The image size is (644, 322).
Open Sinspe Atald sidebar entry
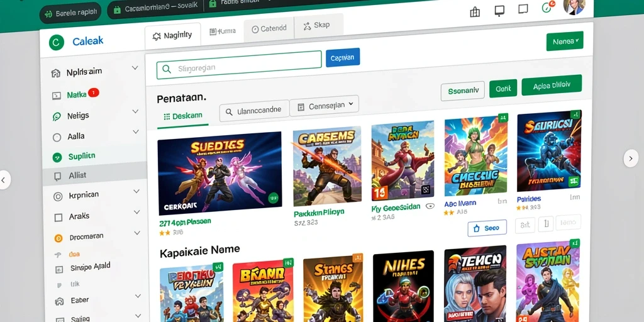coord(90,267)
